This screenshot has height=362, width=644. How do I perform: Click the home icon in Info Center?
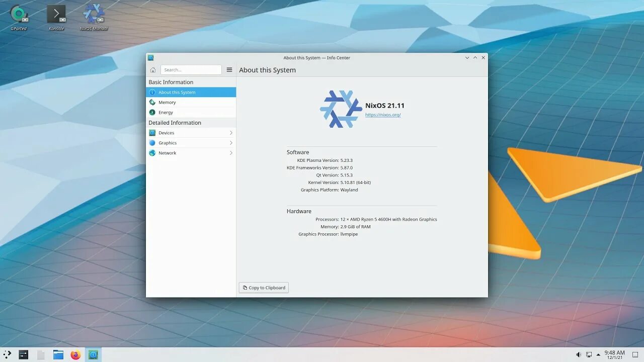[x=153, y=70]
